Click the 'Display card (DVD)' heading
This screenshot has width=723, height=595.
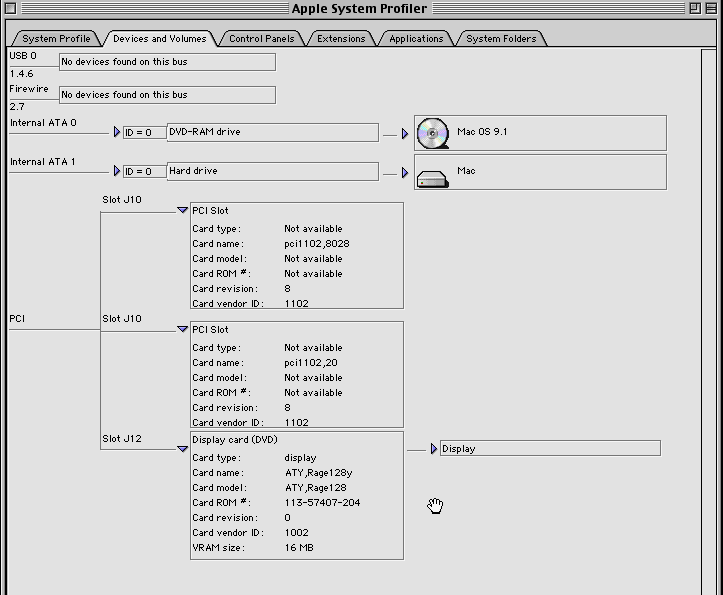point(235,440)
